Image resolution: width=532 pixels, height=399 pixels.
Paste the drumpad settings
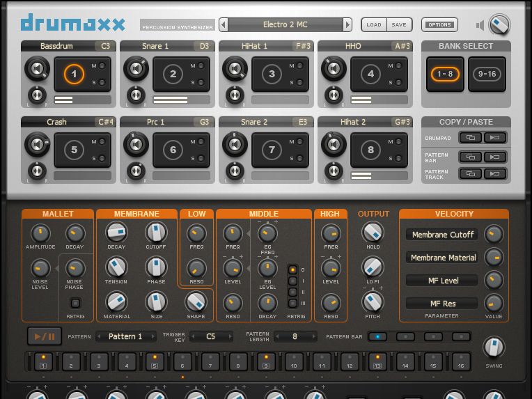494,138
